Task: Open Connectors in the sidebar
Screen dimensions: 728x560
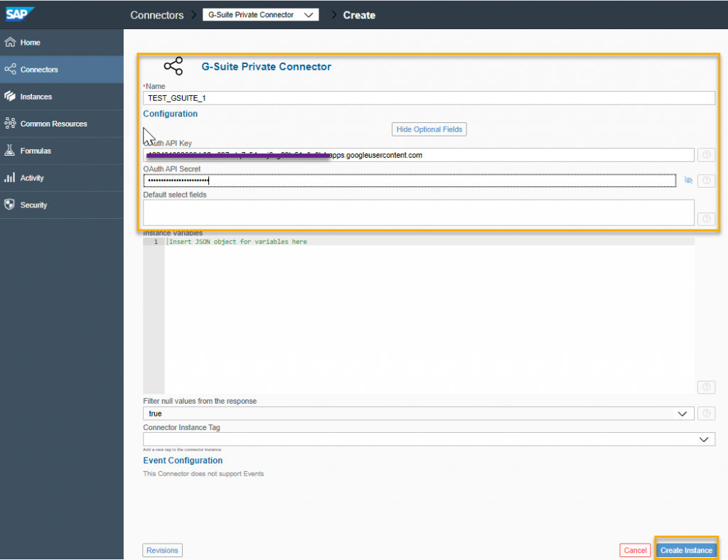Action: pyautogui.click(x=62, y=70)
